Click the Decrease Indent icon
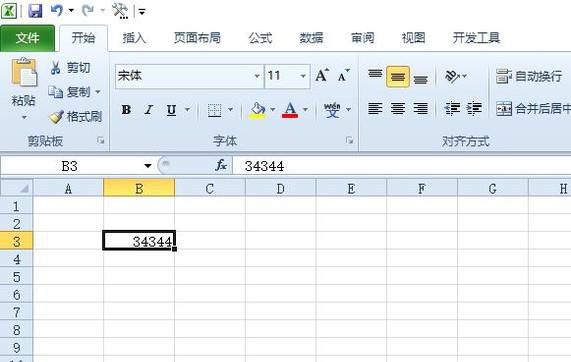571x362 pixels. tap(452, 109)
